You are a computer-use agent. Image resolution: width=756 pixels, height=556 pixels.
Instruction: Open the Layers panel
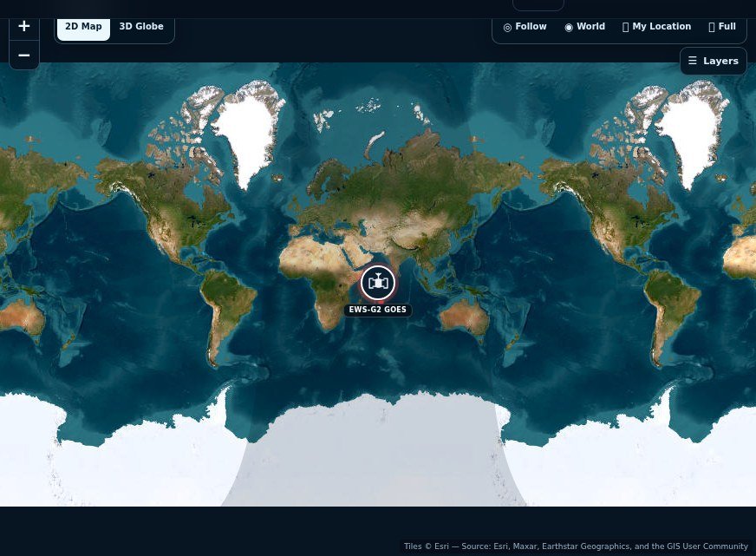click(x=714, y=61)
